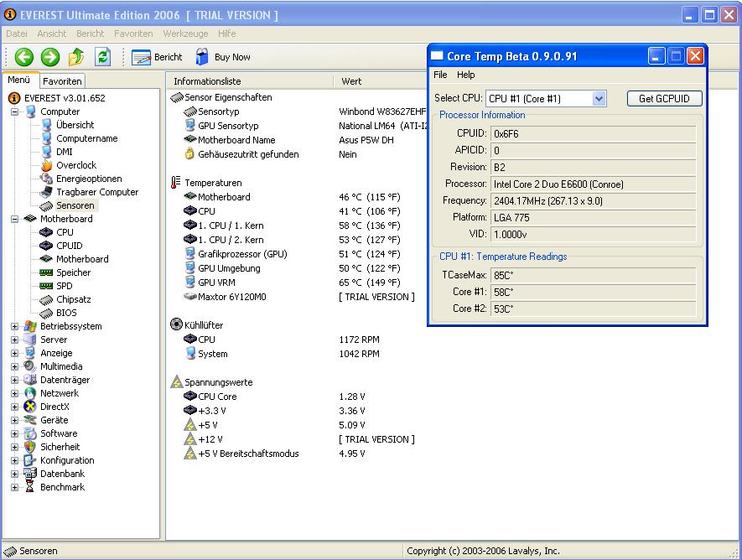Click the Tragbarer Computer laptop icon

(x=46, y=192)
